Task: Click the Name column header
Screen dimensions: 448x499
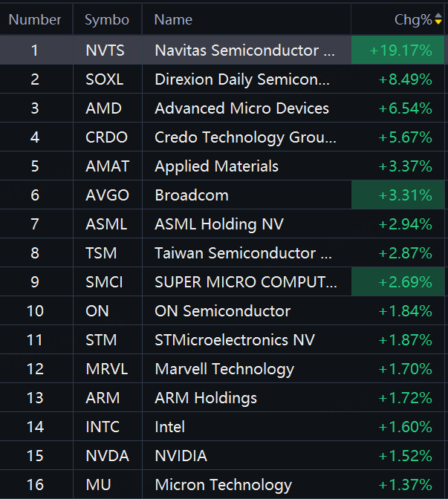Action: 247,19
